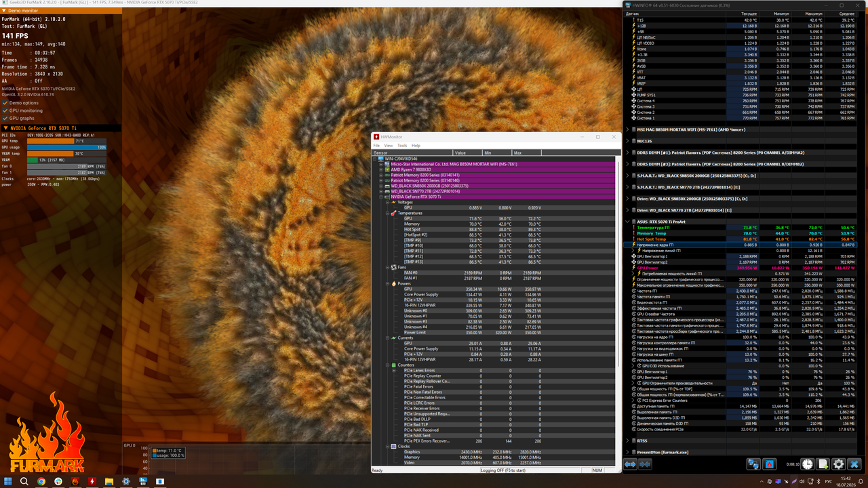The width and height of the screenshot is (868, 488).
Task: Start HWiNFO logging with the document plus icon
Action: tap(823, 464)
